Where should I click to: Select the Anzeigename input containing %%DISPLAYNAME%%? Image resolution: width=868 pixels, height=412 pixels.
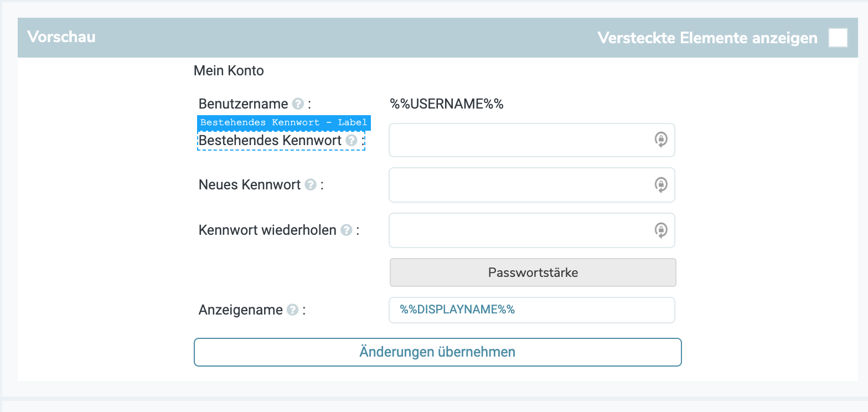pos(531,310)
